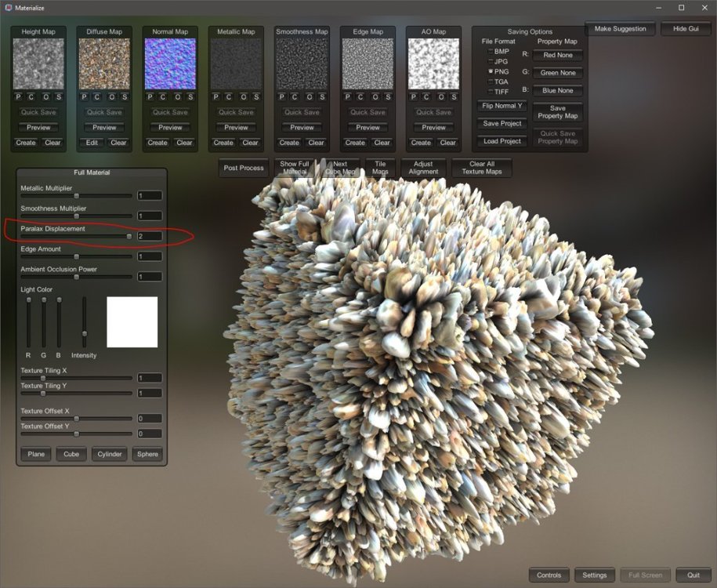Screen dimensions: 717x588
Task: Click Adjust Alignment in the preview toolbar
Action: (423, 168)
